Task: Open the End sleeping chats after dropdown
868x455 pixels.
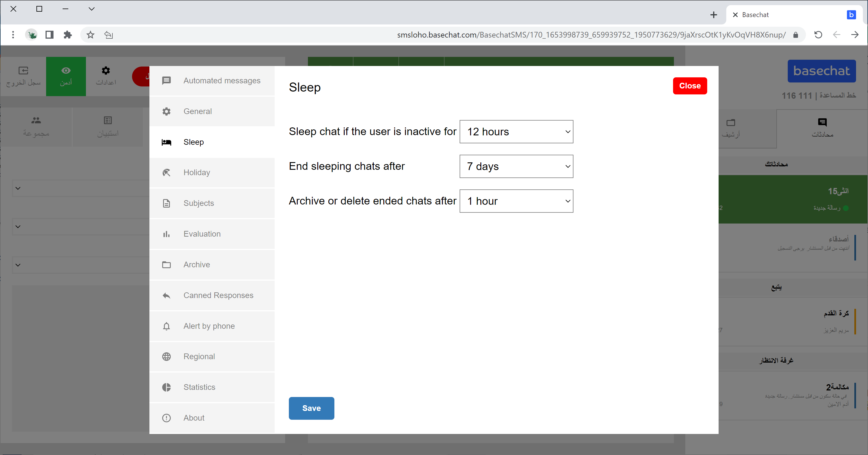Action: 516,166
